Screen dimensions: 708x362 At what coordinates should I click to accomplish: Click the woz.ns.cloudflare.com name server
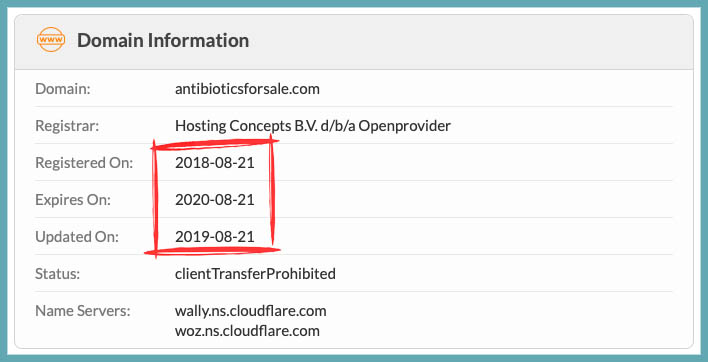(247, 330)
